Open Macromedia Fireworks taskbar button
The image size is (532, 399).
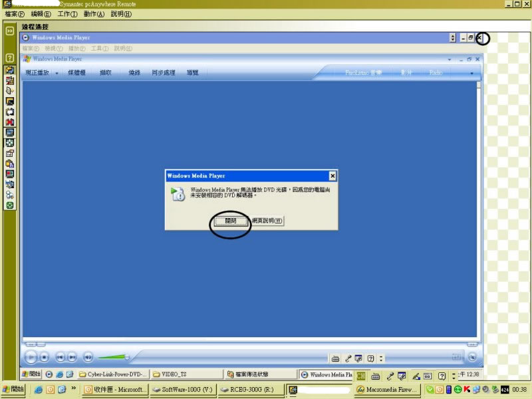388,390
